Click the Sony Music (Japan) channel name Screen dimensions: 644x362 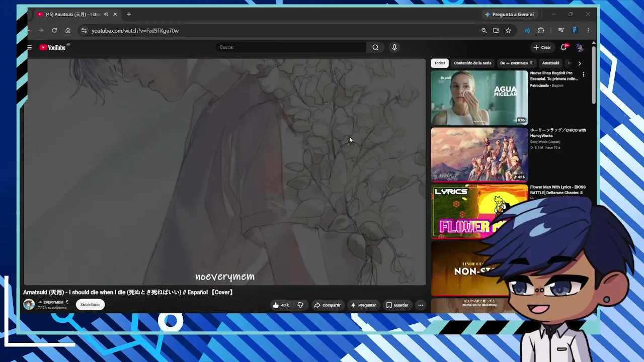click(545, 142)
